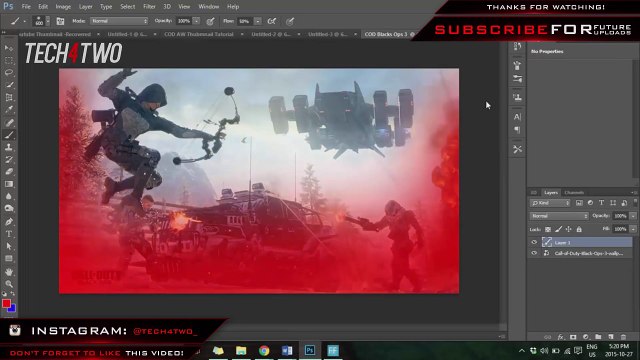This screenshot has height=360, width=640.
Task: Open the History panel icon
Action: [517, 46]
